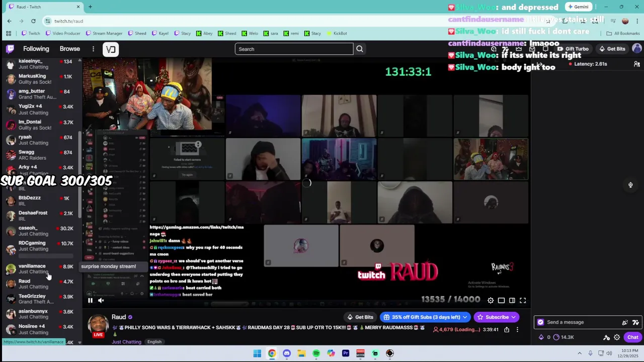This screenshot has height=362, width=644.
Task: Click the search magnifier button
Action: (360, 49)
